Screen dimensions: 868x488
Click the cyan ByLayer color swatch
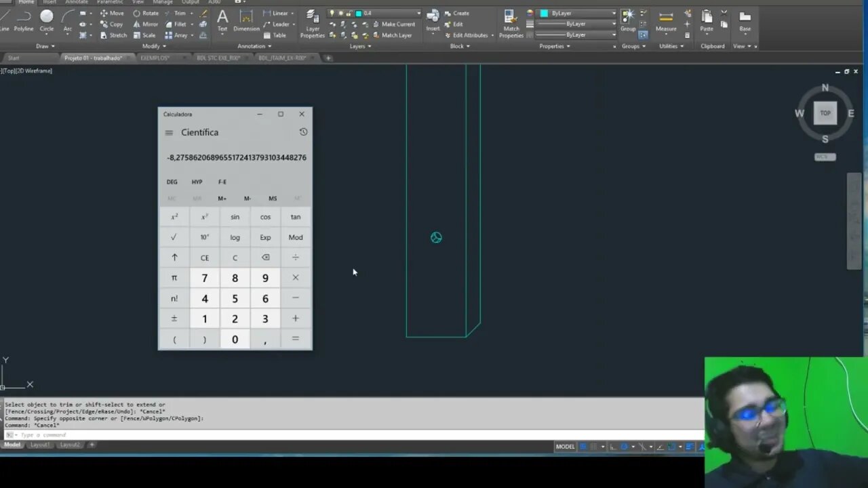click(544, 13)
